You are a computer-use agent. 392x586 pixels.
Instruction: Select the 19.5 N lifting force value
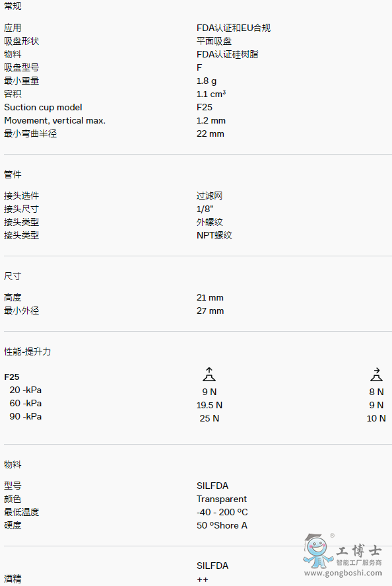coord(209,405)
